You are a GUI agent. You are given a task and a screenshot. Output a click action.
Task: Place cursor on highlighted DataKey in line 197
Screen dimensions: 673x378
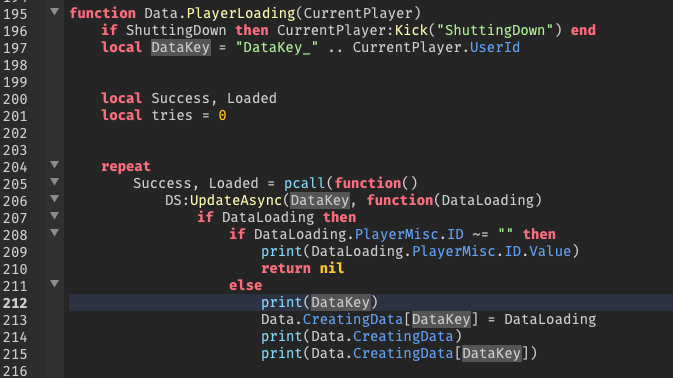tap(181, 47)
